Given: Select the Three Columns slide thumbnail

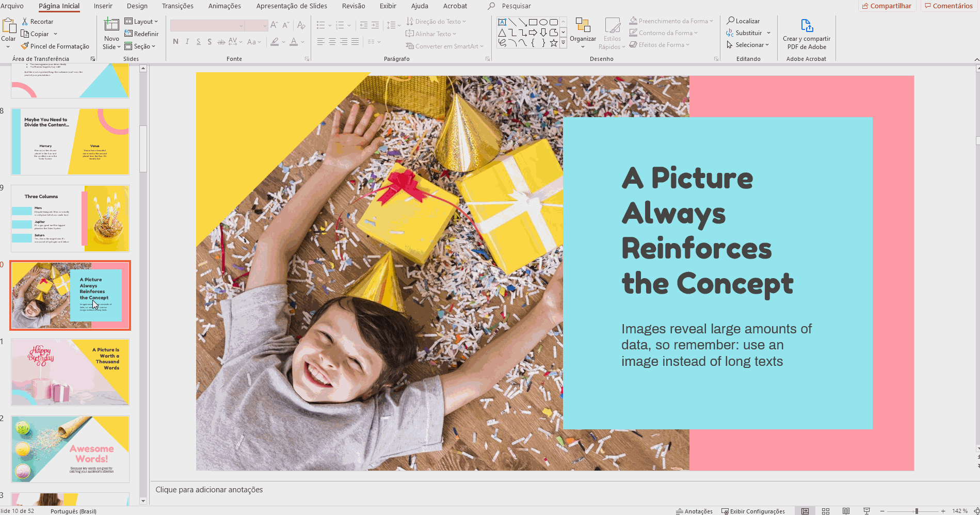Looking at the screenshot, I should (x=70, y=218).
